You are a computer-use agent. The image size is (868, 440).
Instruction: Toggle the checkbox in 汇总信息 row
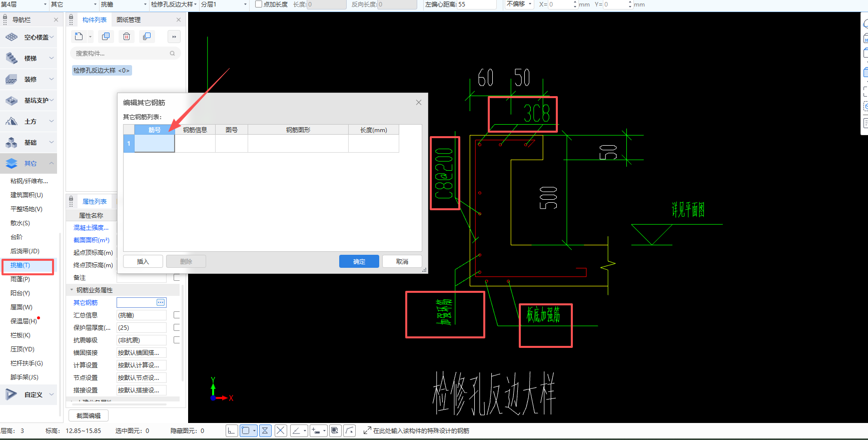coord(177,315)
